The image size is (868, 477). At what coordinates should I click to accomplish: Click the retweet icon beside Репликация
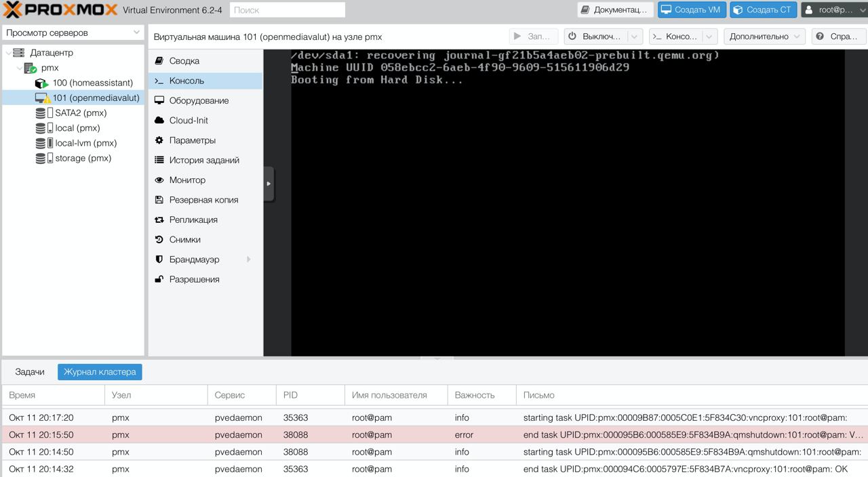click(x=159, y=220)
